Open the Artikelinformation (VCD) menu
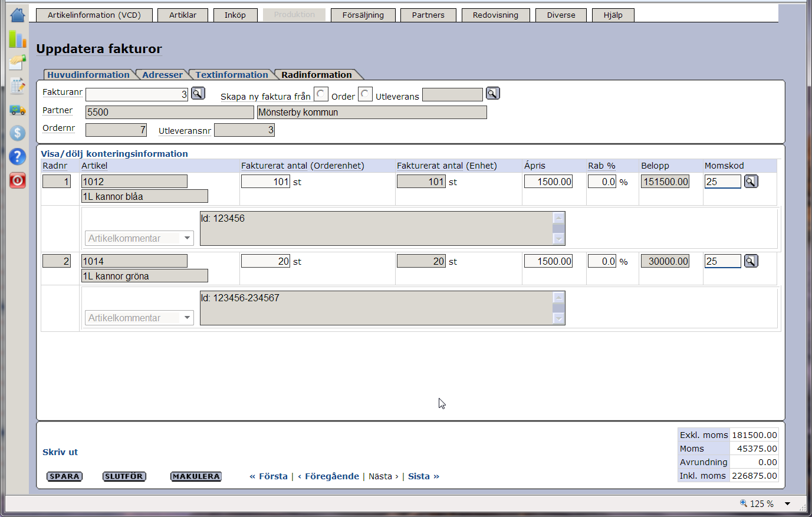 coord(94,15)
